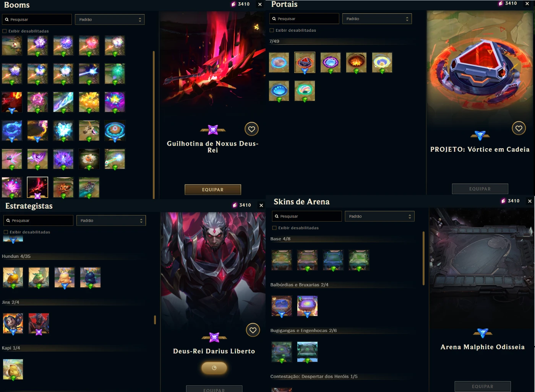Click EQUIPAR under Arena Malphite Odisseia
Viewport: 535px width, 392px height.
483,386
